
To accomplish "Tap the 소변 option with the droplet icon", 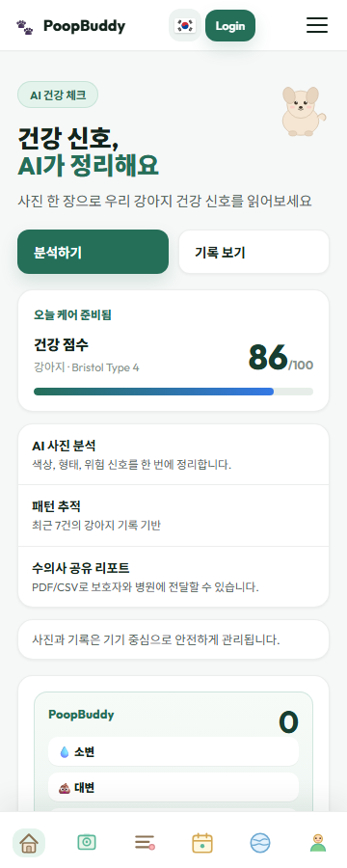I will (173, 751).
